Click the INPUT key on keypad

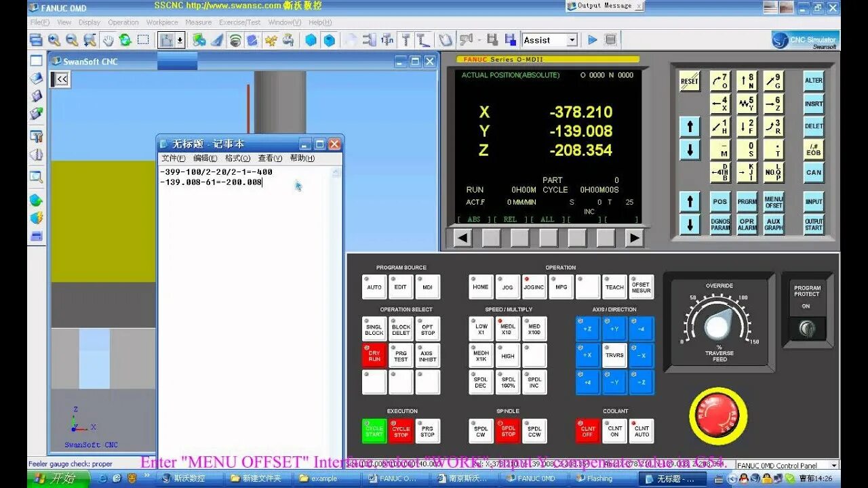pos(814,201)
